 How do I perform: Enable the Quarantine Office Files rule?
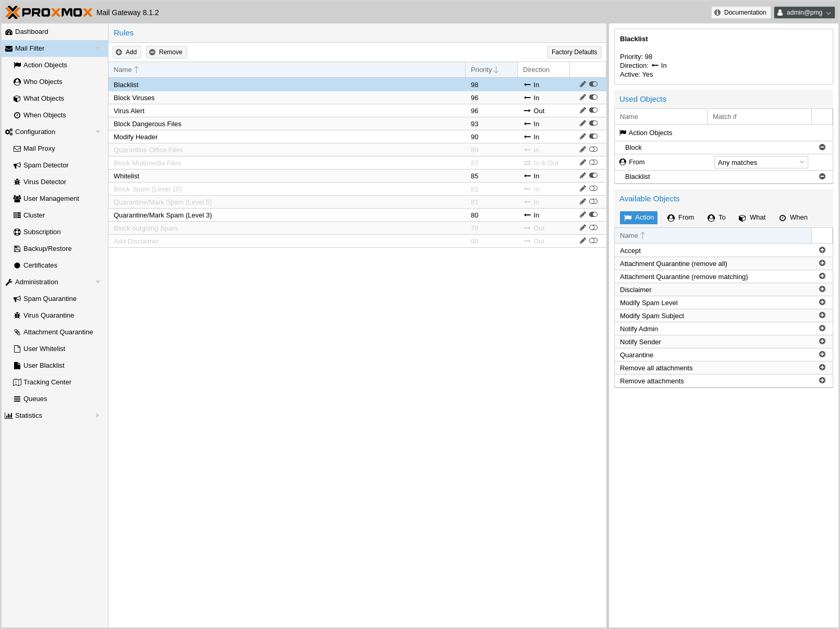pos(593,150)
